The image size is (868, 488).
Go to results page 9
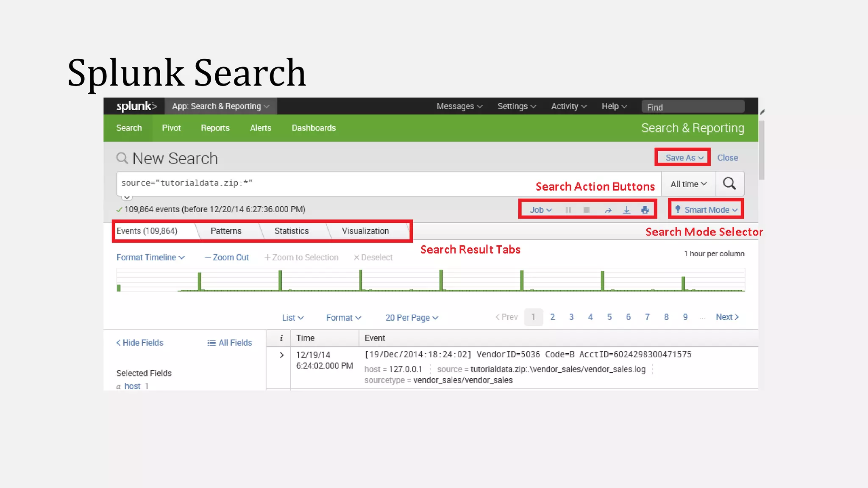tap(685, 317)
